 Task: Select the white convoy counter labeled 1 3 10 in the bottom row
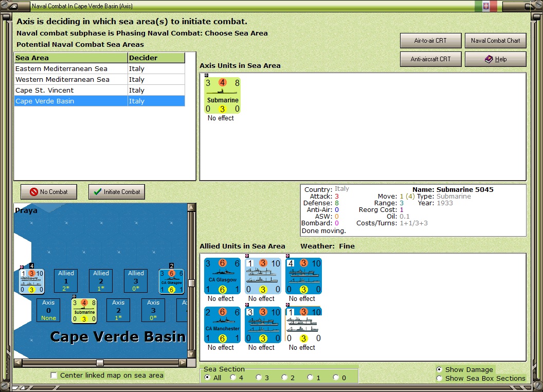click(x=304, y=325)
